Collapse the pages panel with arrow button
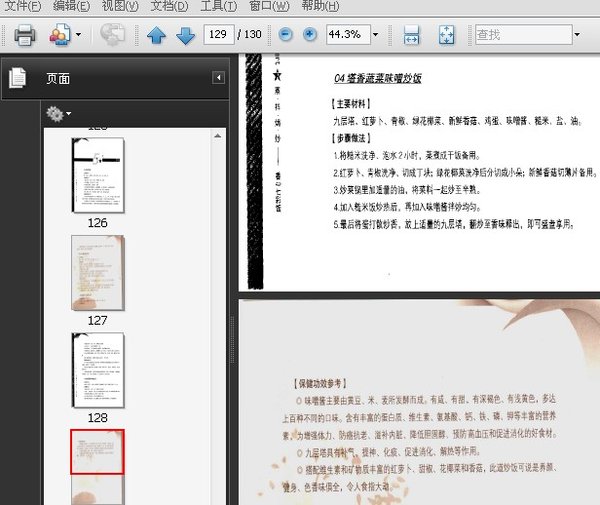This screenshot has width=600, height=505. 218,78
